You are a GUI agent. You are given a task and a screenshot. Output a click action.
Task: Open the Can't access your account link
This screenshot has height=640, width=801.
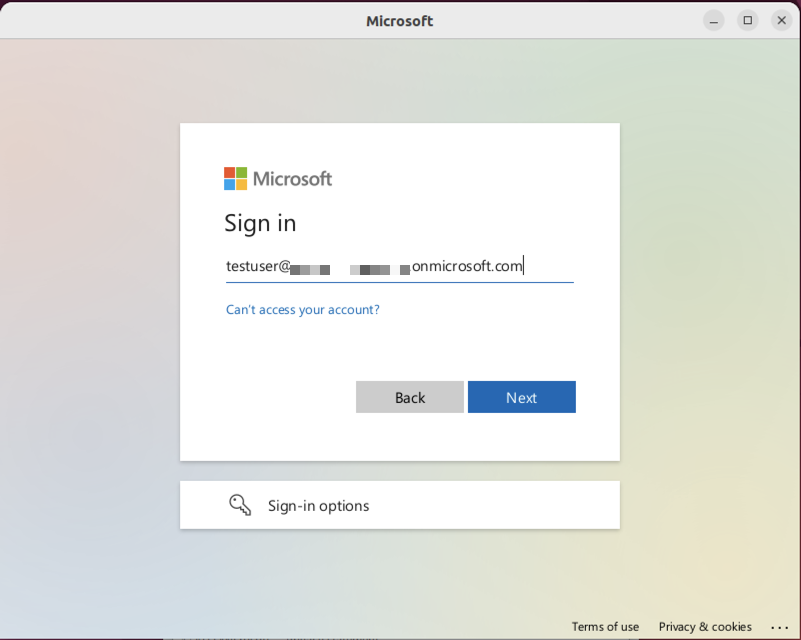click(x=302, y=310)
